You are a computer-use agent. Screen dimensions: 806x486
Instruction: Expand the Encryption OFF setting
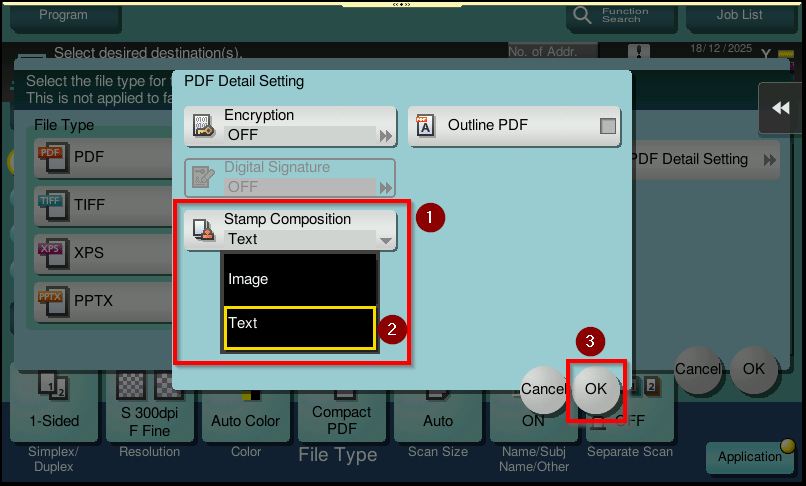coord(384,135)
